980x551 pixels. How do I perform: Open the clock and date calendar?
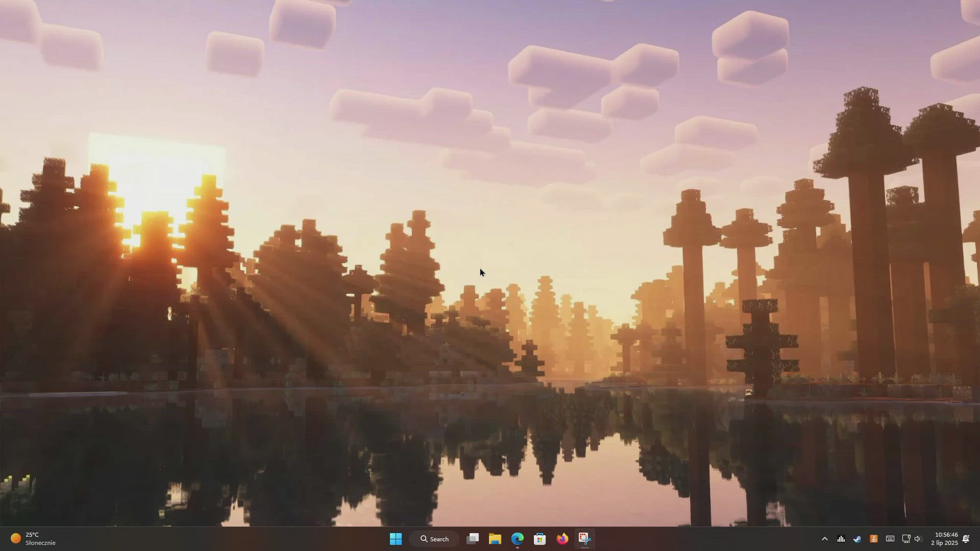pyautogui.click(x=944, y=539)
